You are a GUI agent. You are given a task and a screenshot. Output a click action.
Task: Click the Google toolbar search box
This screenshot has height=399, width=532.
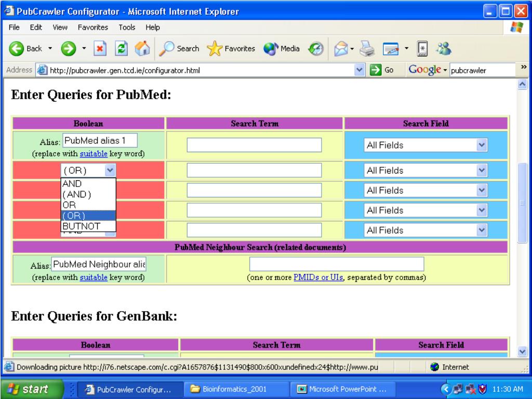click(483, 70)
